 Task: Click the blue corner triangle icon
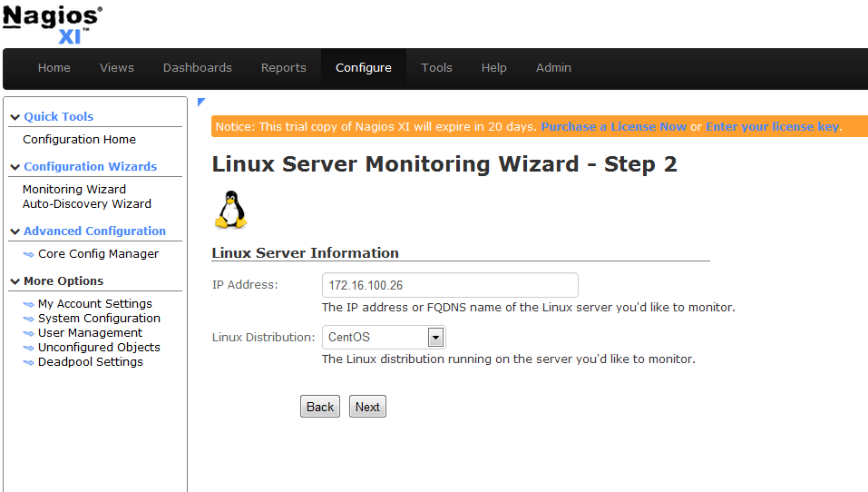pyautogui.click(x=201, y=102)
